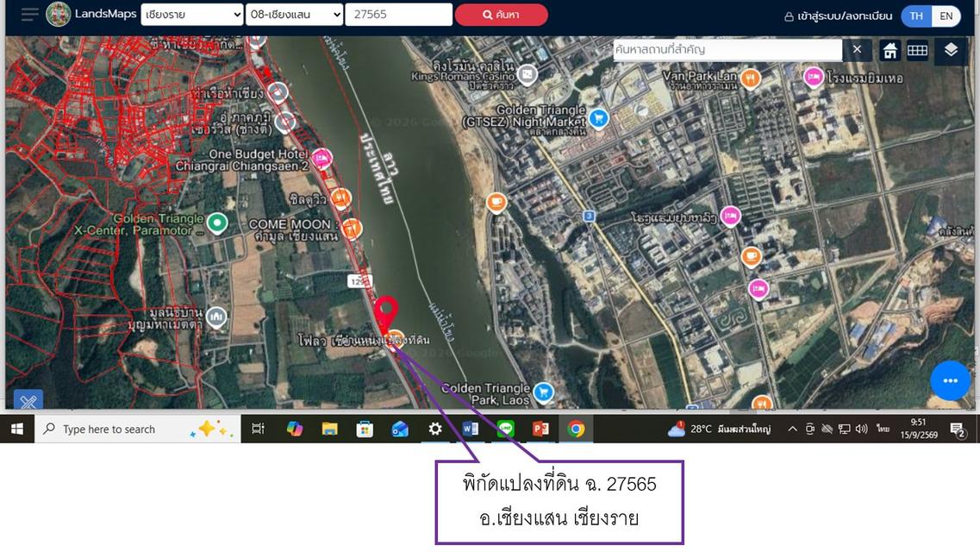Switch to Google Chrome on the taskbar
This screenshot has height=552, width=980.
click(x=577, y=429)
